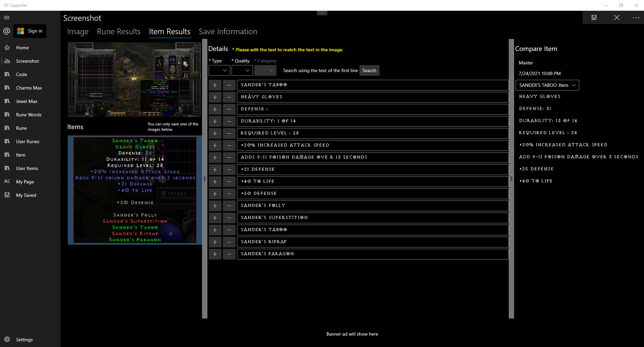
Task: Click plus button beside SANDER'S TABOO first row
Action: [x=215, y=85]
